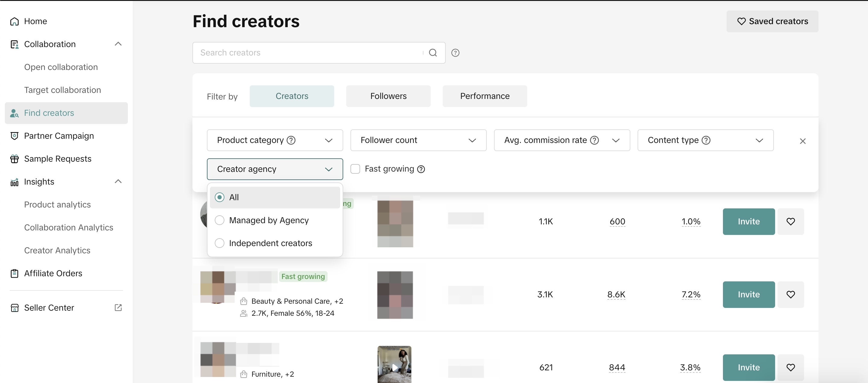Save first creator with heart icon
The image size is (868, 383).
click(790, 221)
